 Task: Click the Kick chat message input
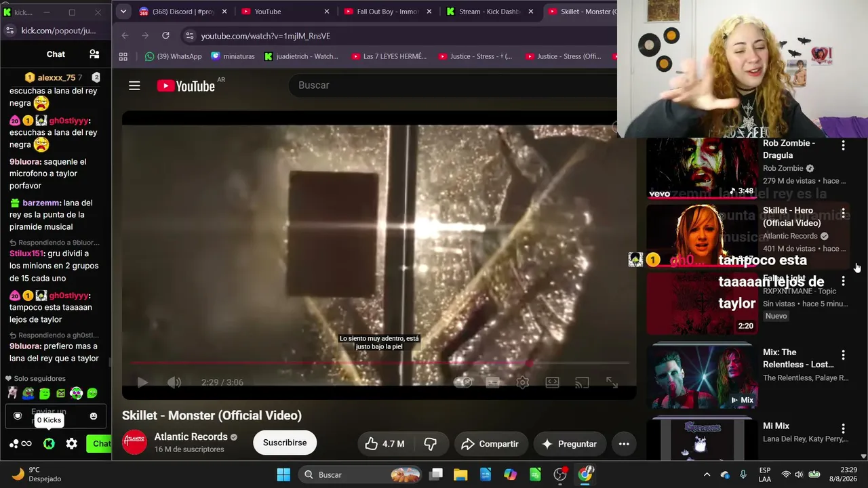pyautogui.click(x=54, y=415)
